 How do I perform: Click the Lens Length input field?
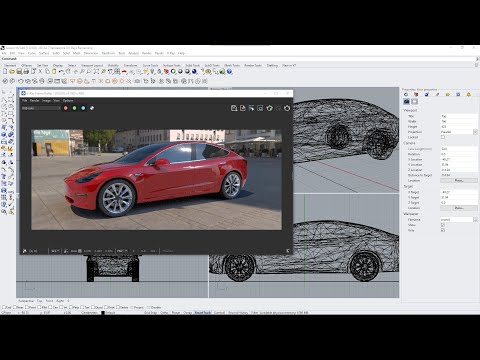[x=459, y=149]
